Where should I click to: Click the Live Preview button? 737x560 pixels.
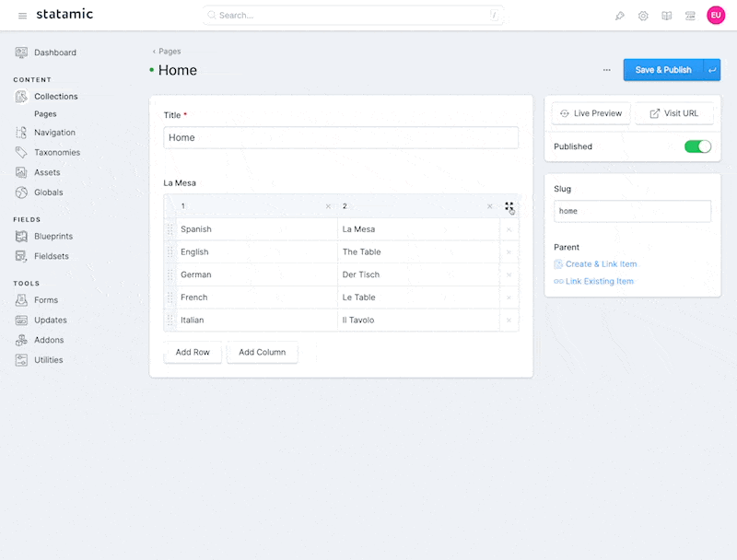pyautogui.click(x=591, y=113)
